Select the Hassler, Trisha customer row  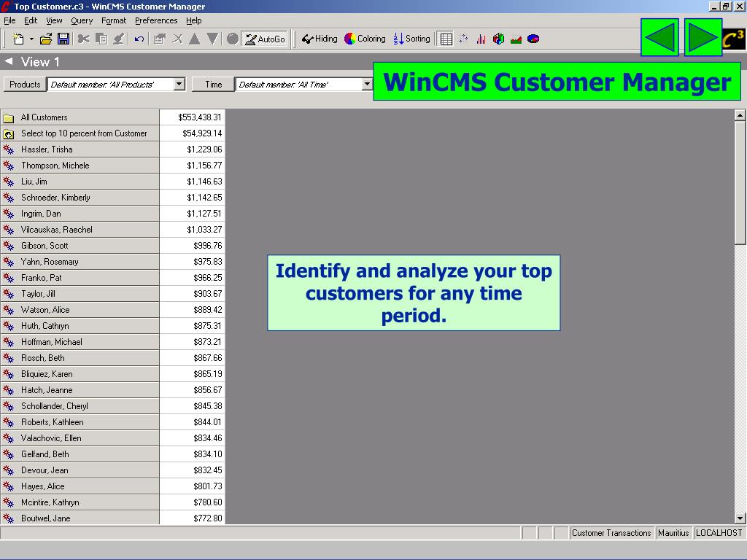80,149
